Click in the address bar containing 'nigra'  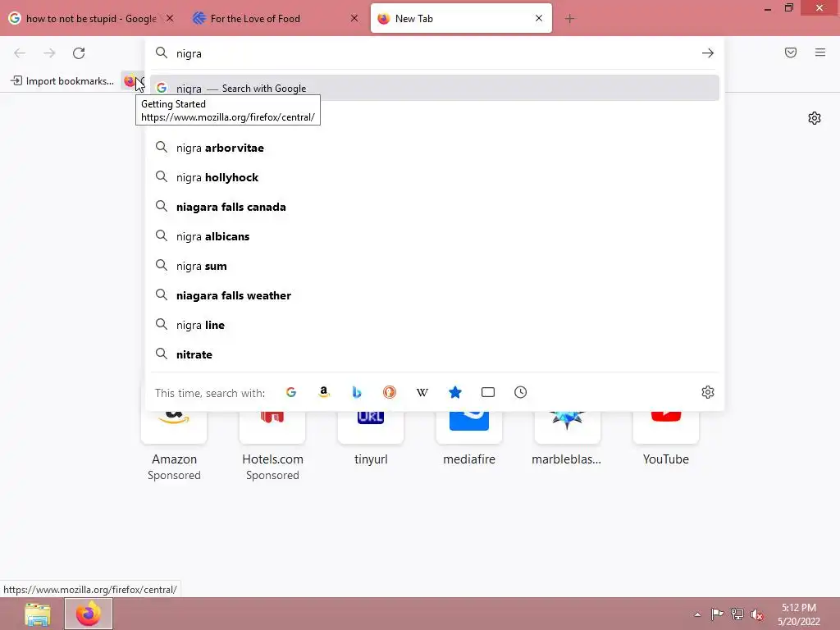tap(434, 53)
